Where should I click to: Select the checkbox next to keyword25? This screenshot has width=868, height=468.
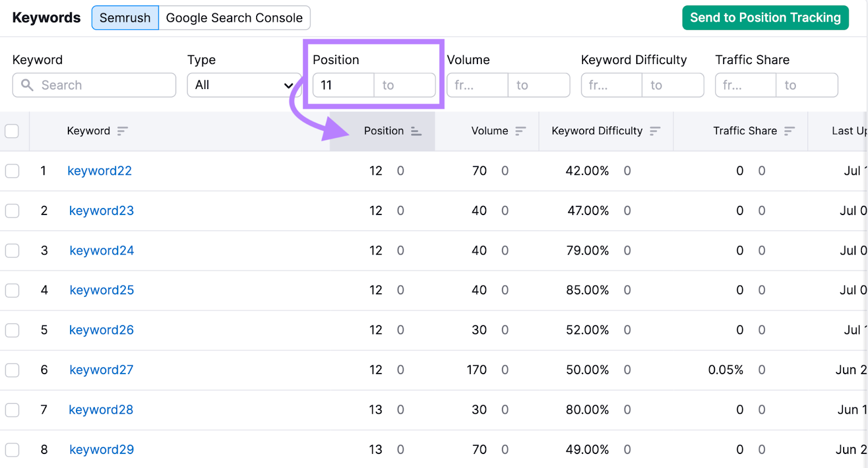click(x=12, y=290)
